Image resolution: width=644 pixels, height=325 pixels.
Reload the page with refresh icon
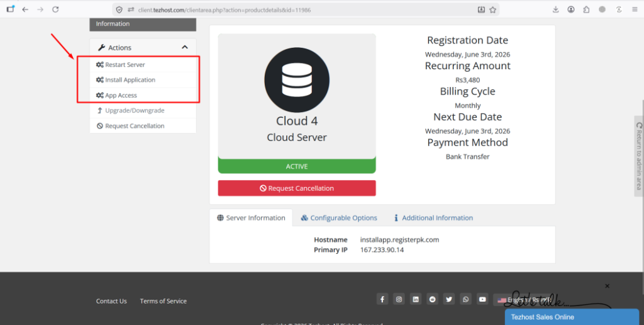click(55, 9)
